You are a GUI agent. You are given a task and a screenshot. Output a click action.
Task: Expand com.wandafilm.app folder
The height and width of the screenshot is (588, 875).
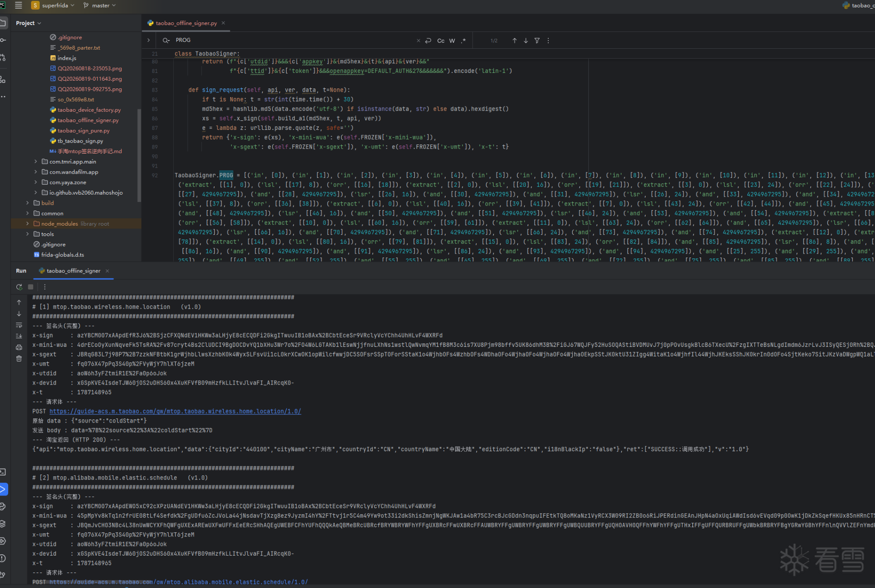pyautogui.click(x=36, y=172)
